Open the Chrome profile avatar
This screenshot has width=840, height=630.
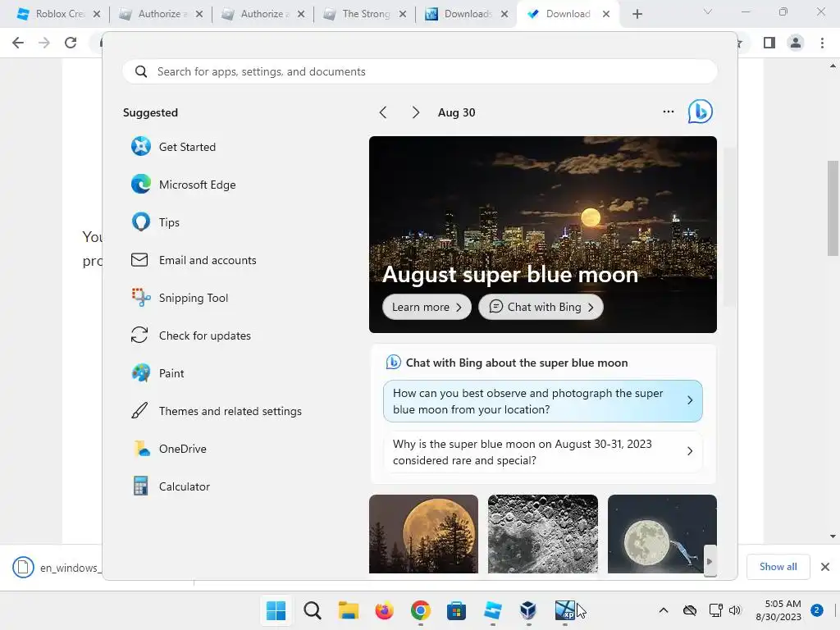[x=796, y=43]
